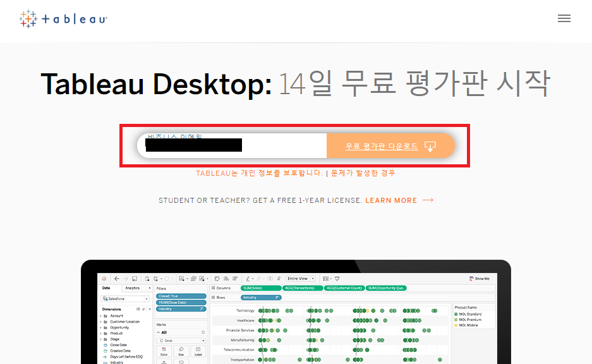Viewport: 592px width, 364px height.
Task: Click the Tableau logo in the header
Action: tap(63, 19)
